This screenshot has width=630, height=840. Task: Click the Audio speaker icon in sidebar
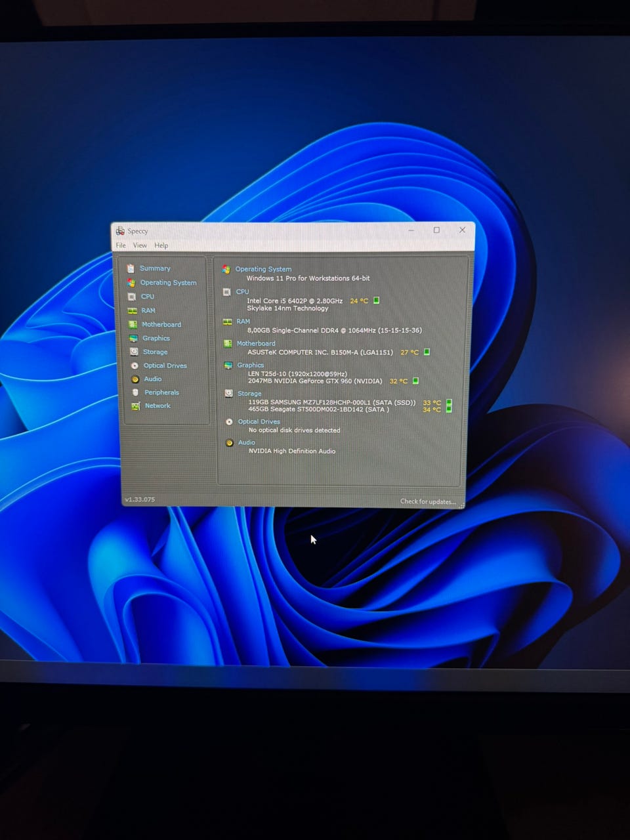click(135, 379)
